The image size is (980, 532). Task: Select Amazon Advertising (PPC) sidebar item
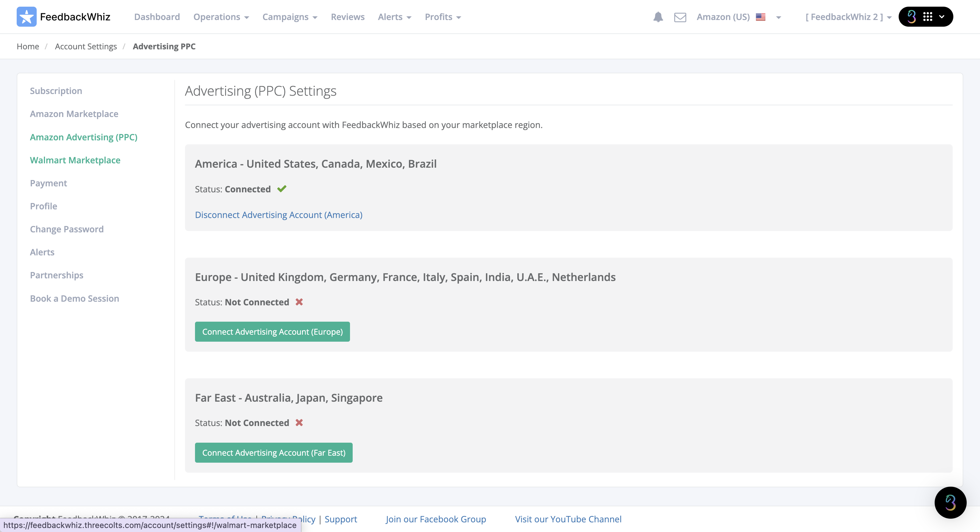84,137
